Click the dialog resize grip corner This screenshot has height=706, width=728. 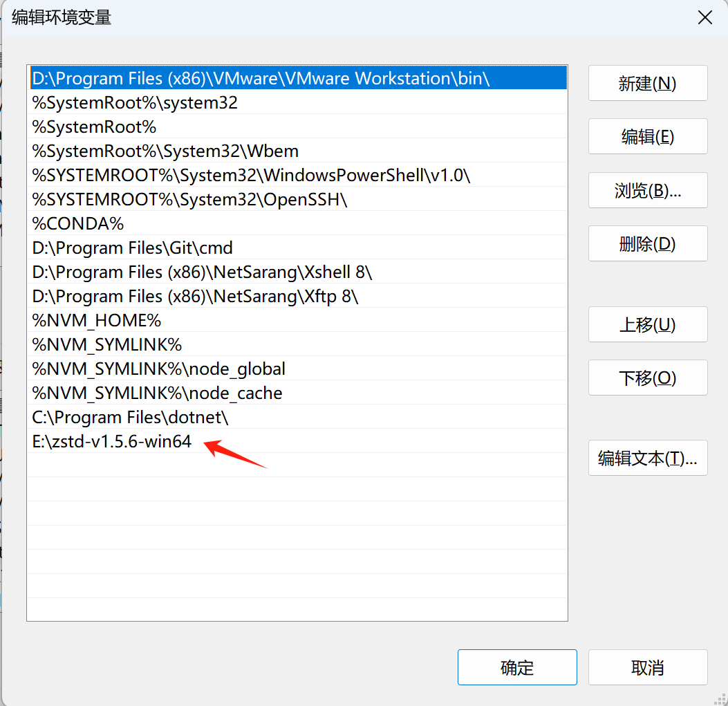[x=720, y=699]
